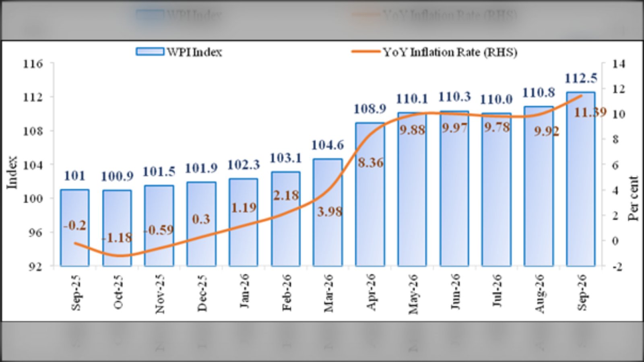Click the left vertical axis title 'Index'
Image resolution: width=644 pixels, height=362 pixels.
pyautogui.click(x=12, y=173)
